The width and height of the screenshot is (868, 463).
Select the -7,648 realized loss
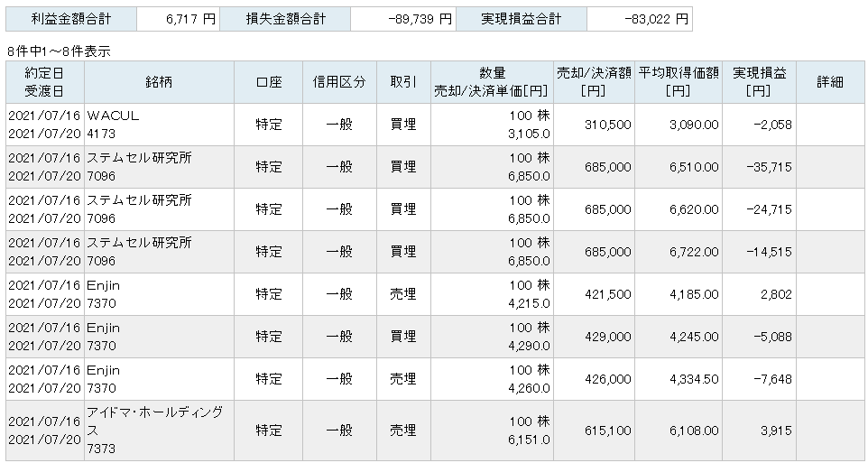click(772, 379)
